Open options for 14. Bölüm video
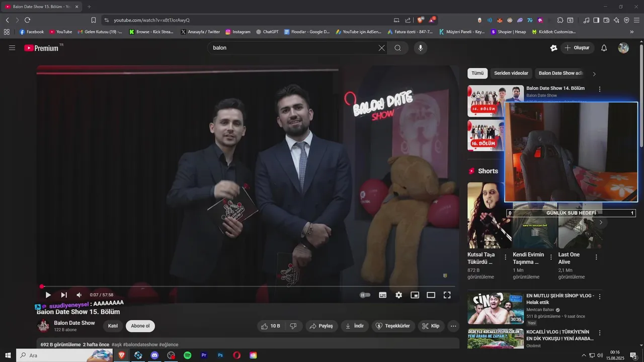Viewport: 644px width, 362px height. pos(600,89)
